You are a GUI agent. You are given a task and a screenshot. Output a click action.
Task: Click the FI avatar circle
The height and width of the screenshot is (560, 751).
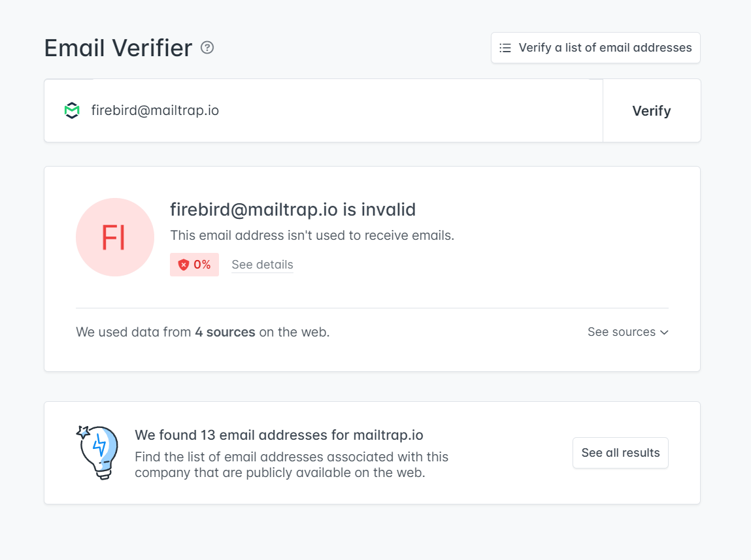tap(115, 237)
